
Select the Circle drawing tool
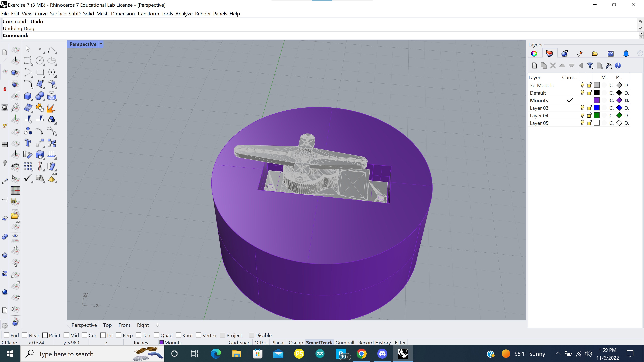[x=40, y=61]
